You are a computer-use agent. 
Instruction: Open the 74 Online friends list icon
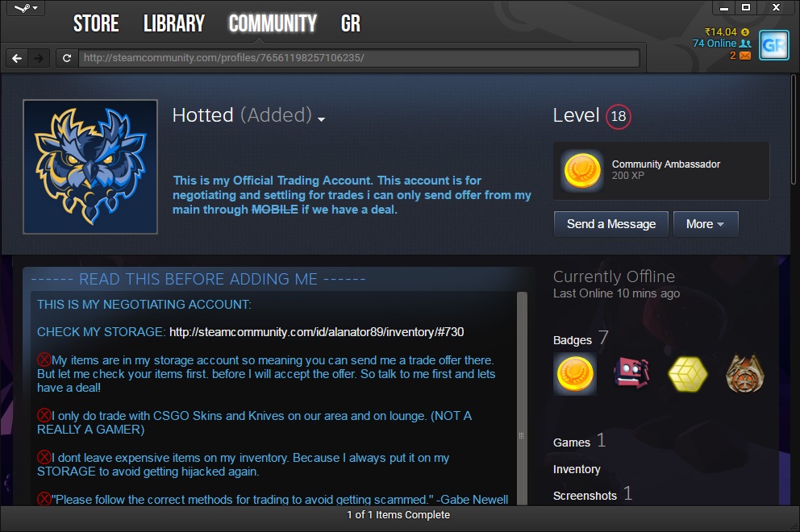[745, 44]
